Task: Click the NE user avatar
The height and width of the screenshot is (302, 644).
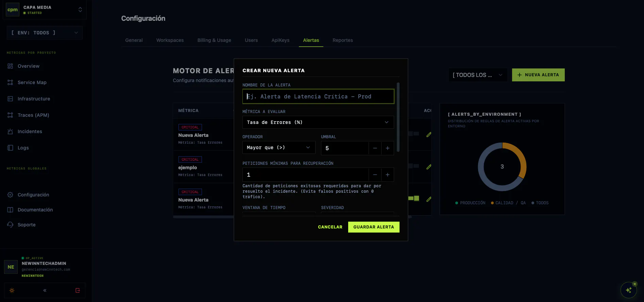Action: tap(11, 267)
